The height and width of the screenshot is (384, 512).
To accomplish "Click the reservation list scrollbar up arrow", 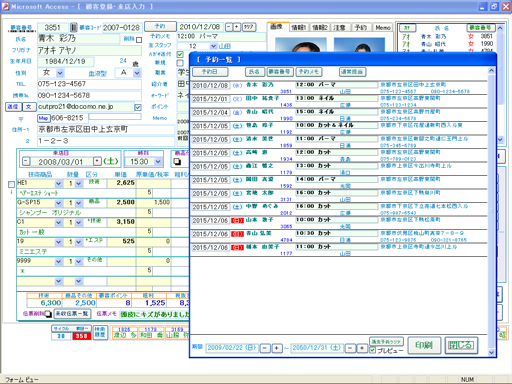I will 491,71.
